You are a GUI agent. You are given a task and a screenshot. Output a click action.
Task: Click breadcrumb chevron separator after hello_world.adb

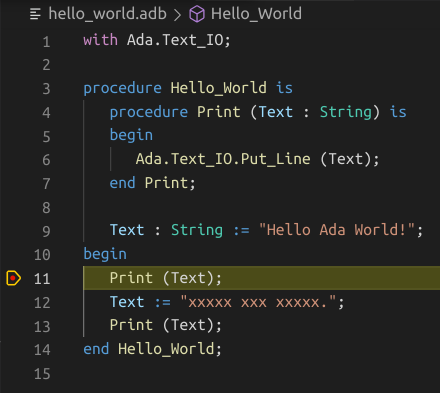point(178,15)
